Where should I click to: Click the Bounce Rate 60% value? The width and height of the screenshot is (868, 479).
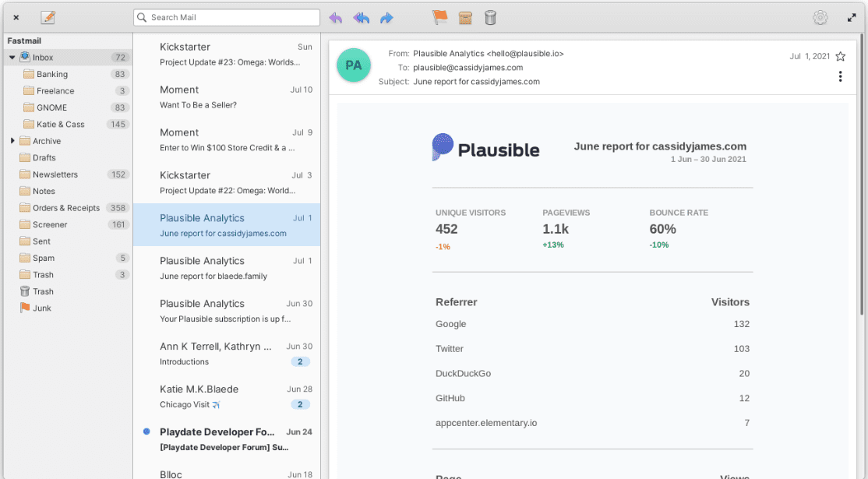662,229
